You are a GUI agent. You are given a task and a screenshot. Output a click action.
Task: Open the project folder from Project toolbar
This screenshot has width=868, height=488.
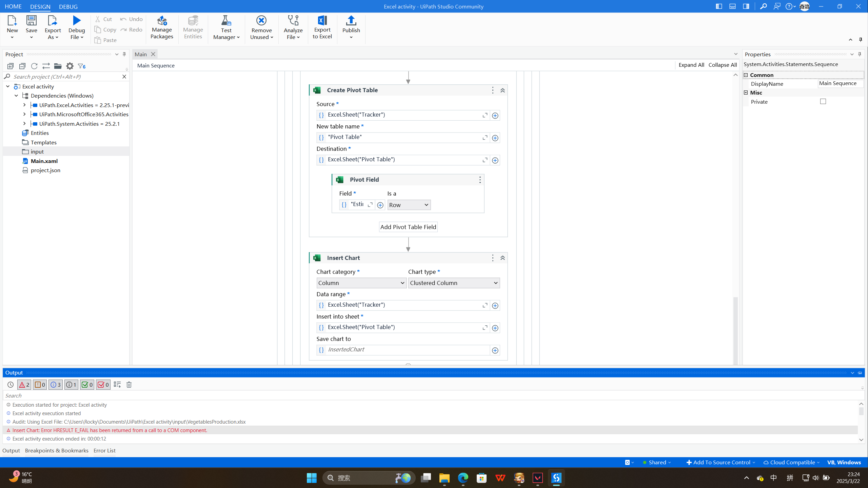coord(58,66)
